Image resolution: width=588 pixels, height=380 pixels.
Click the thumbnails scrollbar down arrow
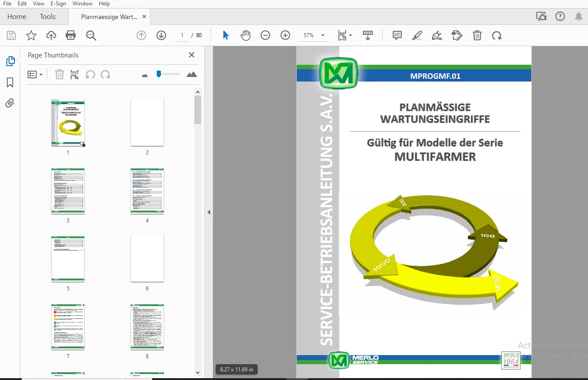(x=198, y=372)
